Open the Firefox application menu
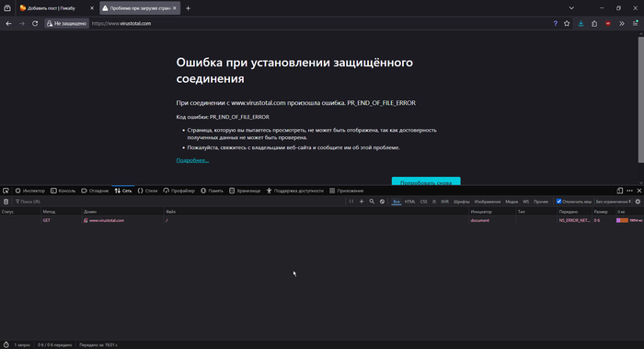 [x=636, y=23]
